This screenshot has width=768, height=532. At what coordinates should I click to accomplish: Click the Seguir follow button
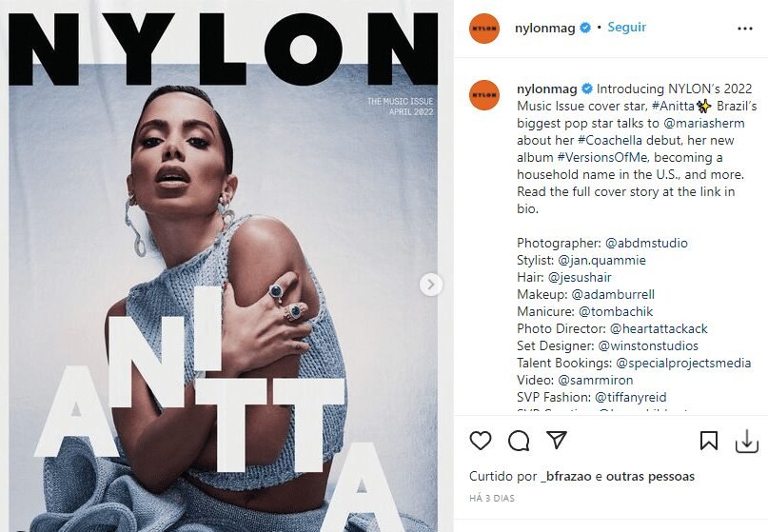click(x=626, y=28)
